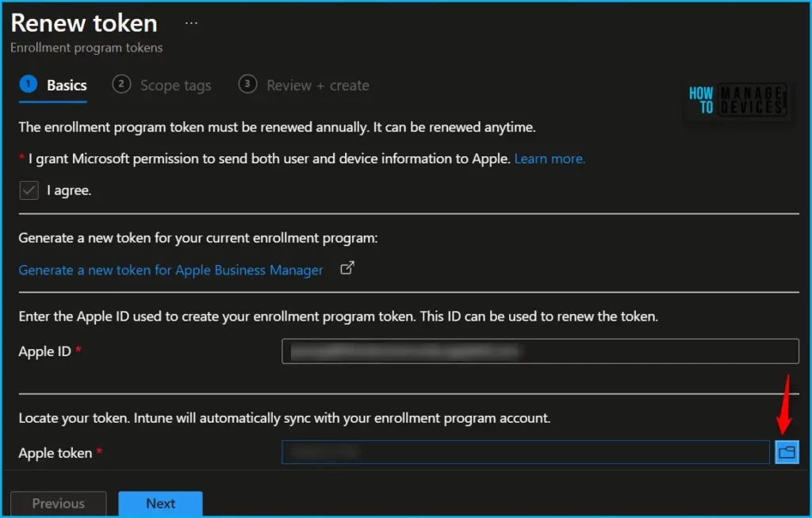Open the Learn more link
This screenshot has width=812, height=518.
click(550, 159)
